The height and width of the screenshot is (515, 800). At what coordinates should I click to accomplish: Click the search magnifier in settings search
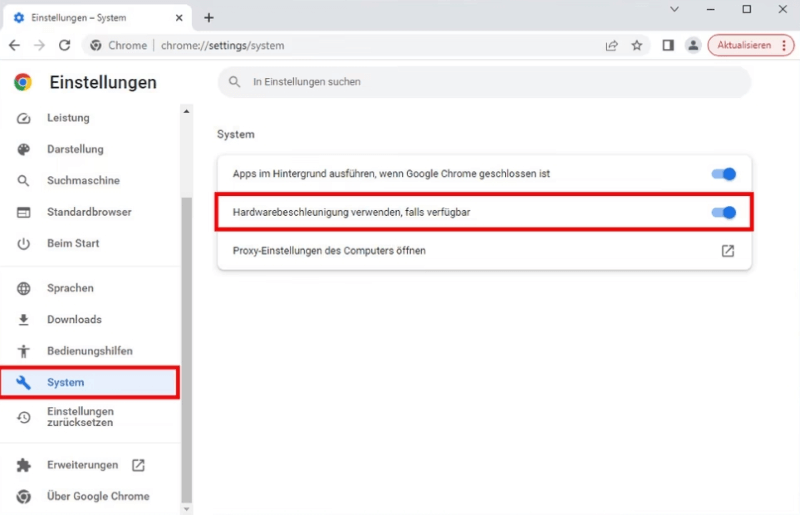pyautogui.click(x=234, y=82)
